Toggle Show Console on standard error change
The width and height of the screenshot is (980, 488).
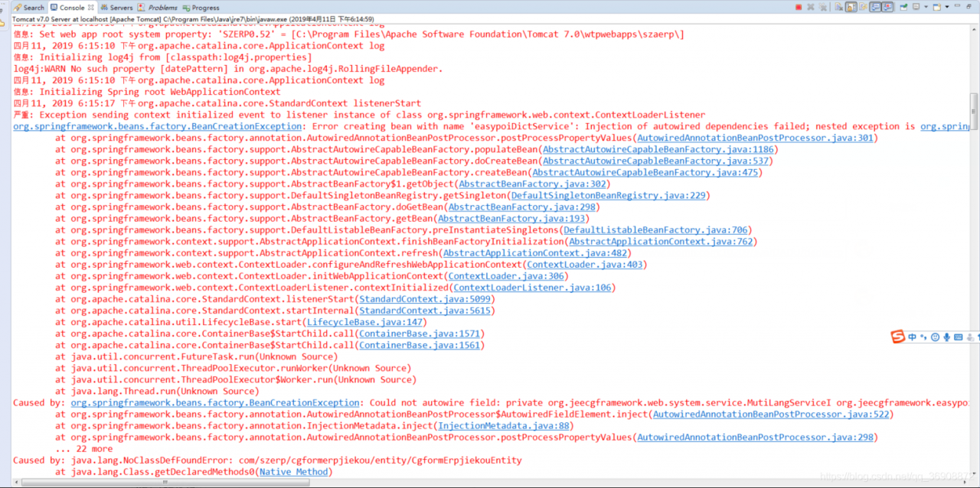(887, 7)
